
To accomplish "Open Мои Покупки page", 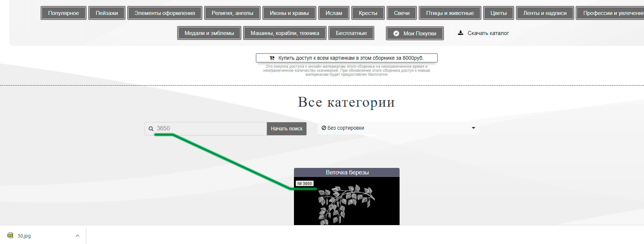I will point(415,34).
